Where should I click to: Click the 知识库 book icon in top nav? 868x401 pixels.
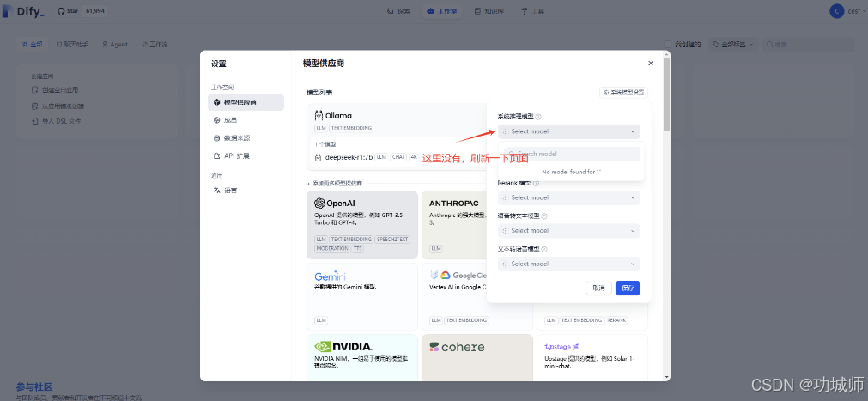point(477,11)
